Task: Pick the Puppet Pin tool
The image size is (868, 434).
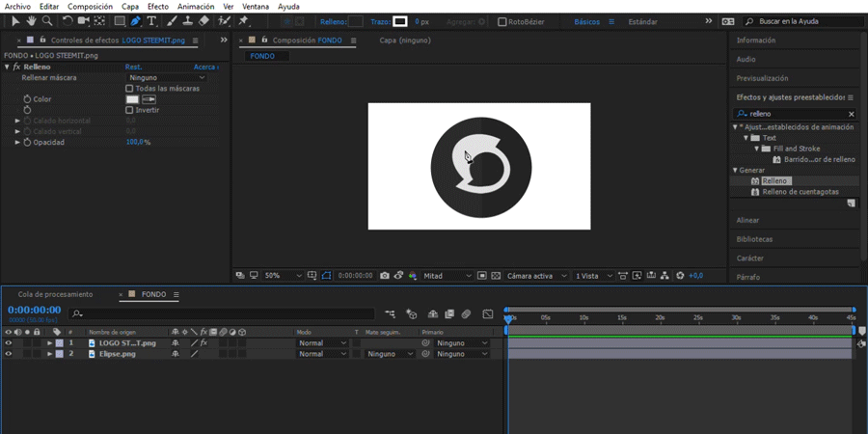Action: 244,21
